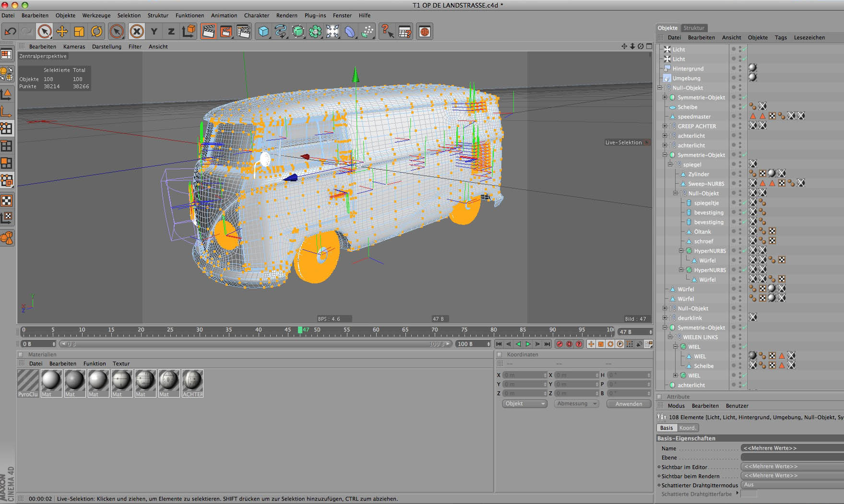Image resolution: width=844 pixels, height=504 pixels.
Task: Select the Rotate tool in top toolbar
Action: pos(96,32)
